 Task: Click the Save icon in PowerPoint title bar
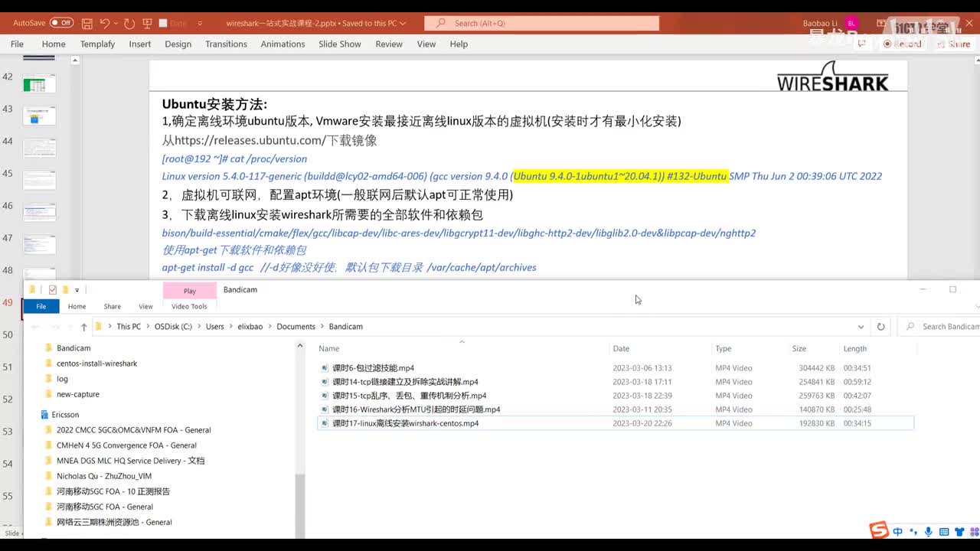pyautogui.click(x=87, y=24)
